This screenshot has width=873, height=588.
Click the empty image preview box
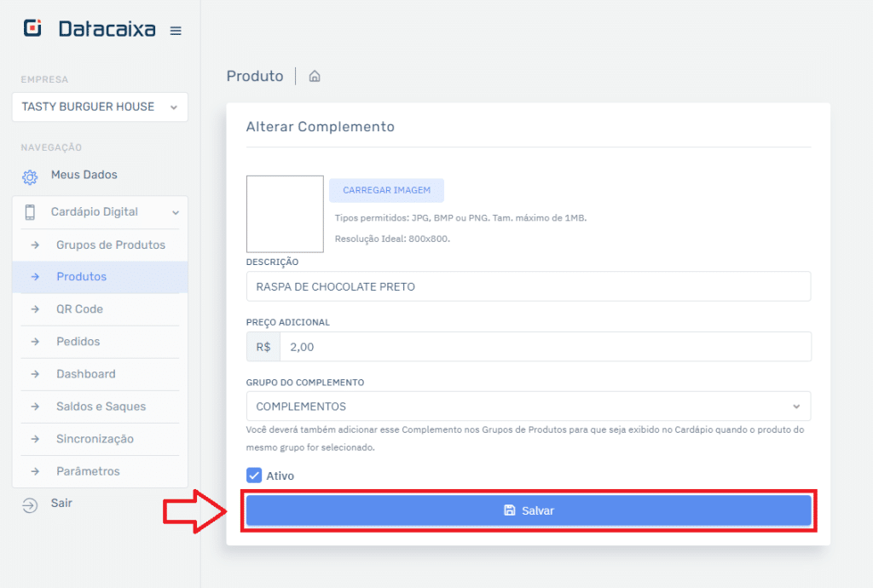[285, 214]
